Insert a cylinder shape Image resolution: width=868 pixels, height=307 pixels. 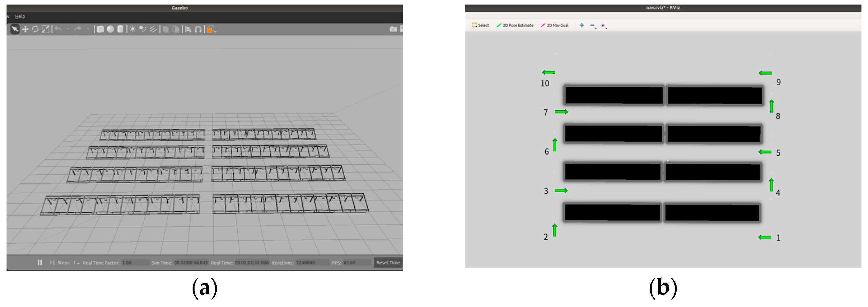(120, 29)
